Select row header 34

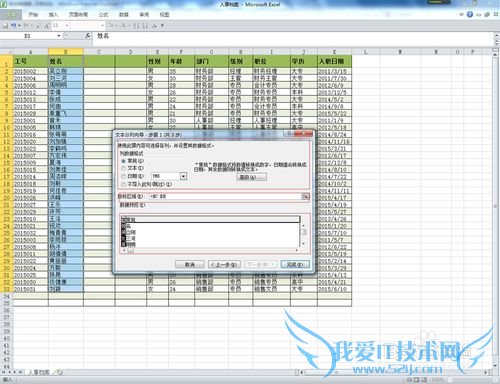point(6,296)
